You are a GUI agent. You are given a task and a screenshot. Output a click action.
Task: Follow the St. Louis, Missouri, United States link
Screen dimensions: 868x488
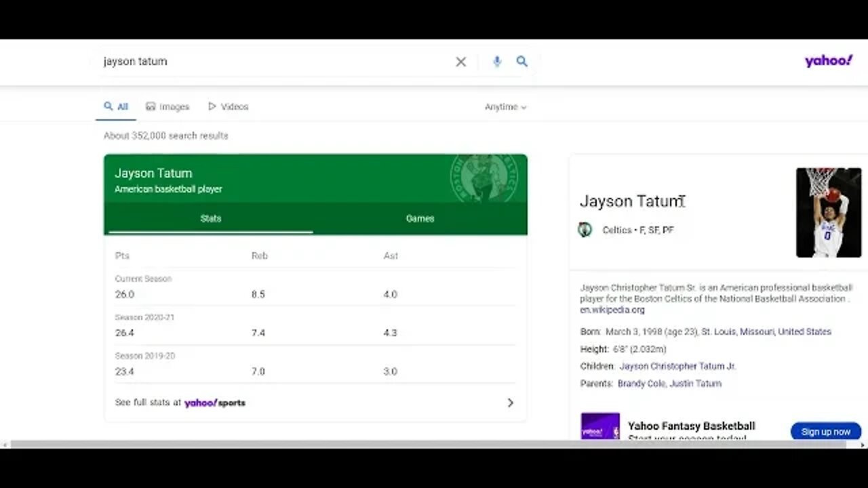point(766,331)
